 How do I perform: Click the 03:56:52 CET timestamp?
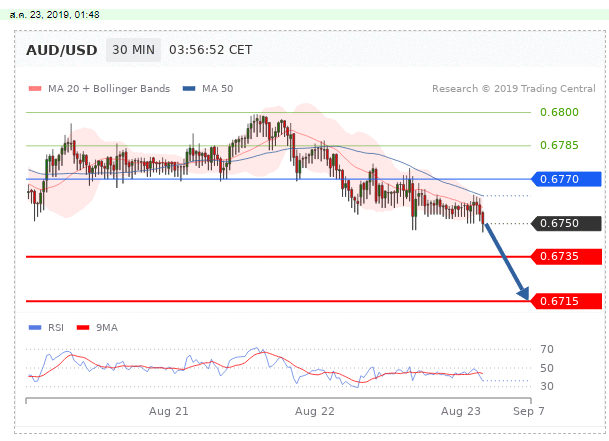[211, 50]
